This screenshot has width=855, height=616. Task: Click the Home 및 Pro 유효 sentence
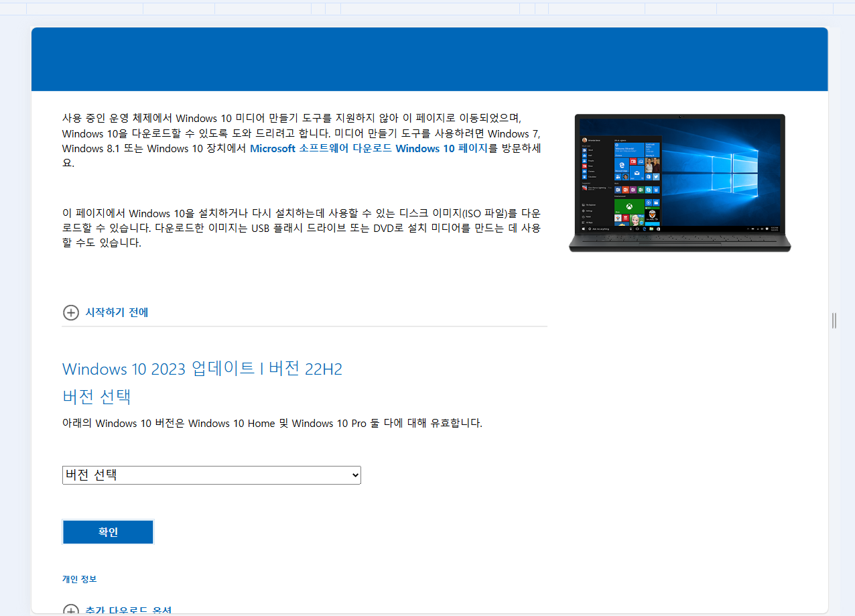tap(272, 424)
